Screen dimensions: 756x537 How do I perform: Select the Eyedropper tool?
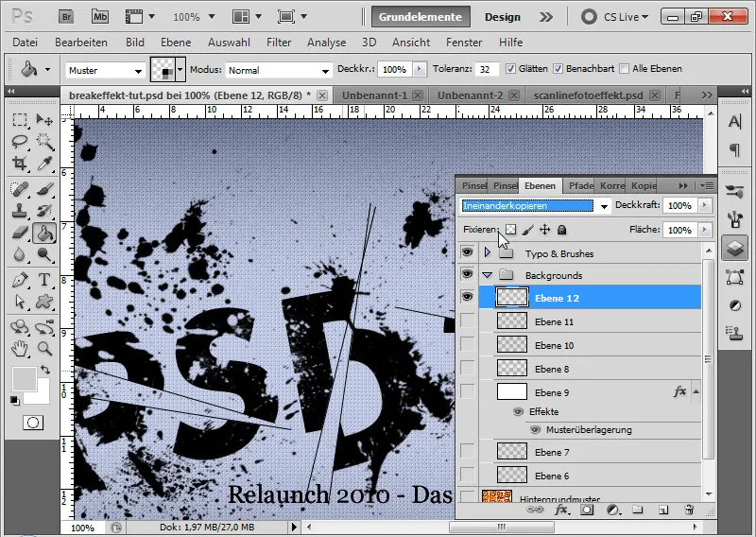(44, 163)
